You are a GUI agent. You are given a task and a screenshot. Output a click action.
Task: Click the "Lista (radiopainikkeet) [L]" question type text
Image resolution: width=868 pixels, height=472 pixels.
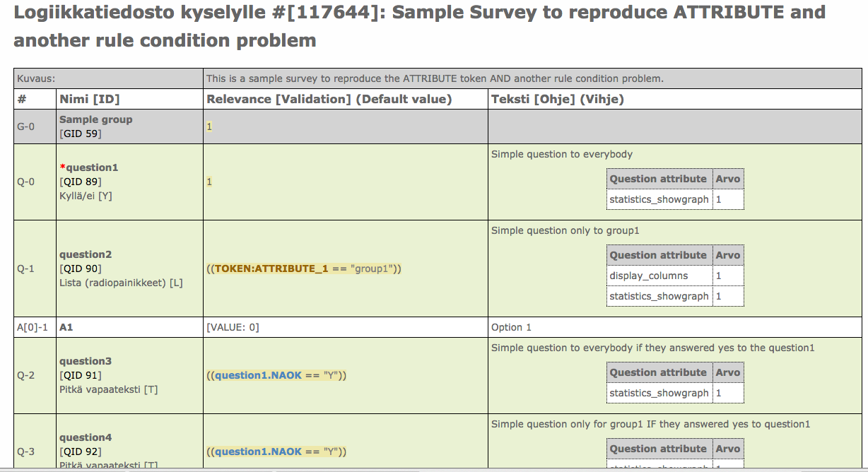click(121, 283)
